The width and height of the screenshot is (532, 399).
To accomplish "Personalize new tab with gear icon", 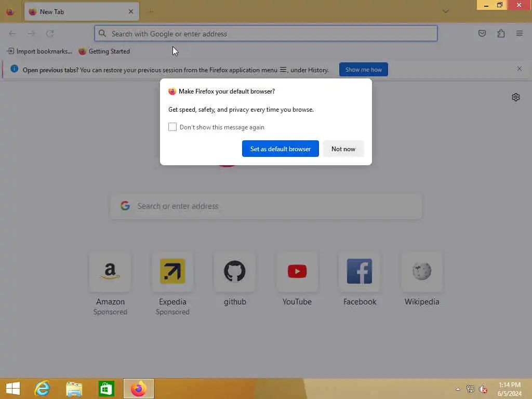I will pos(516,97).
